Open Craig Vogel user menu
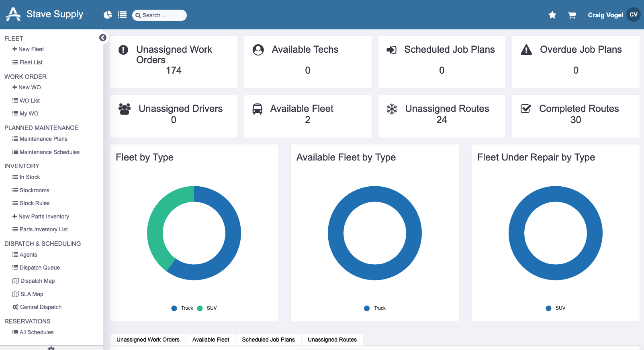Viewport: 644px width, 350px height. pos(605,15)
